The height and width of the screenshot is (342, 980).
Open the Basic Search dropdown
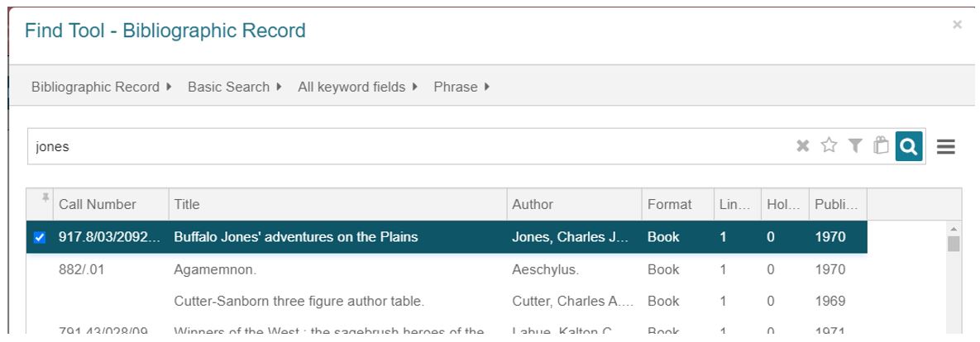click(x=235, y=88)
